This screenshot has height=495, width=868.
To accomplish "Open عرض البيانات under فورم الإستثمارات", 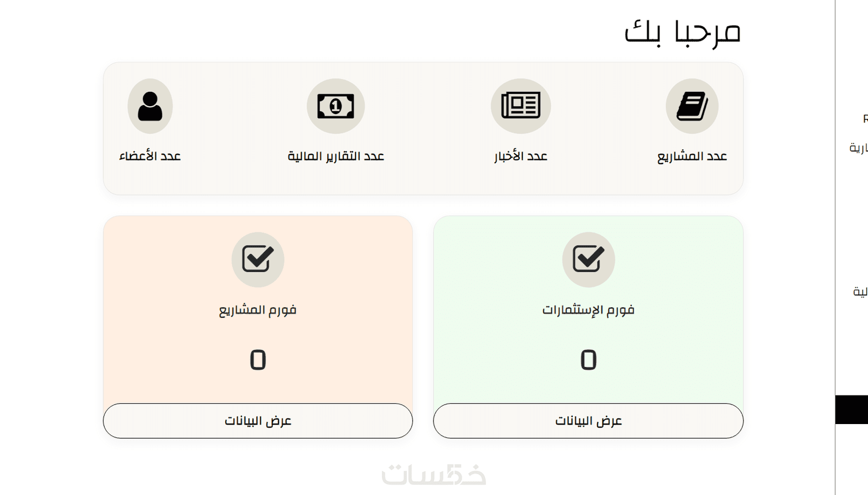I will 588,420.
